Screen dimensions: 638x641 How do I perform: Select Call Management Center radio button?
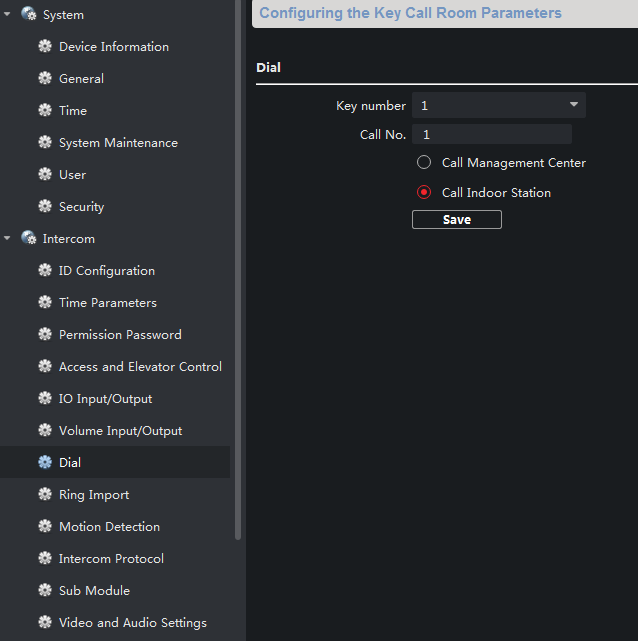click(x=424, y=163)
